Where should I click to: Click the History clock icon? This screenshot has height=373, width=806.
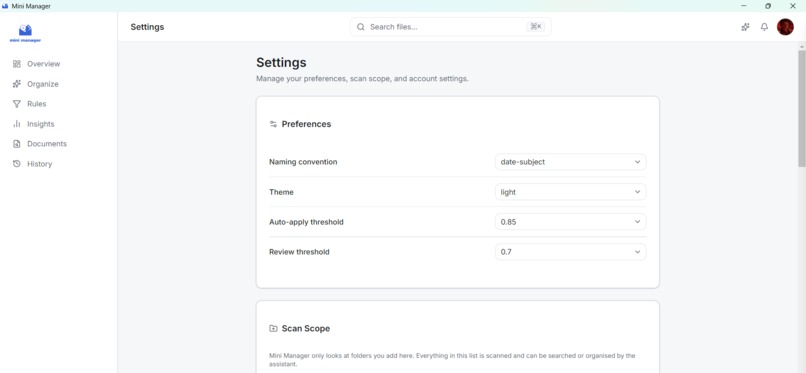tap(17, 164)
